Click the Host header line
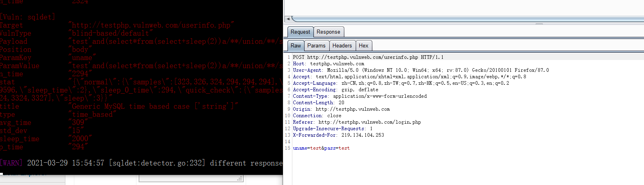 pyautogui.click(x=328, y=64)
